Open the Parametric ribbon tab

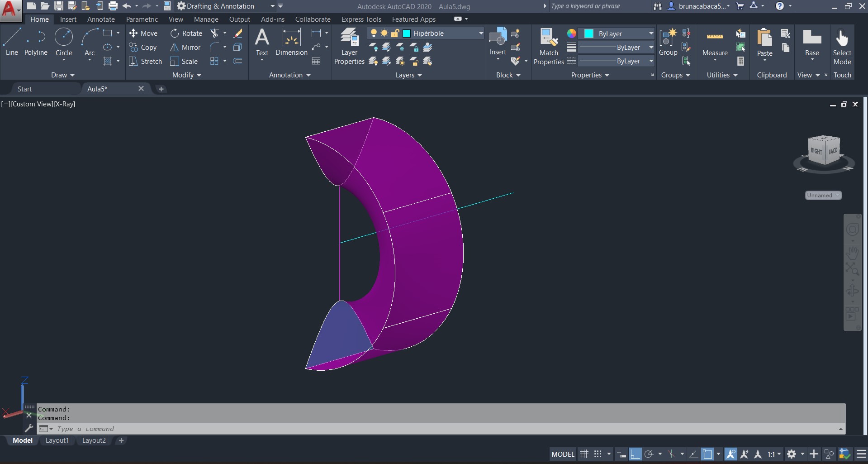point(142,19)
